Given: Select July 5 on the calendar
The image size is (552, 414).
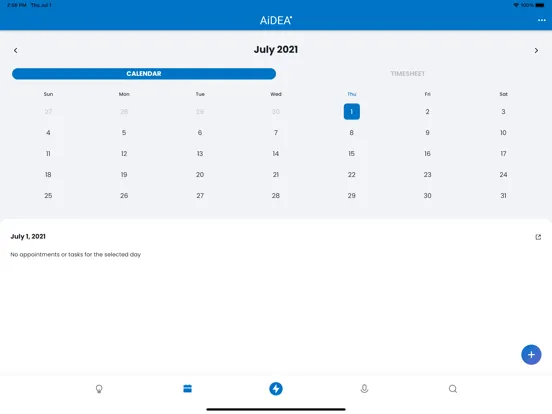Looking at the screenshot, I should 124,133.
